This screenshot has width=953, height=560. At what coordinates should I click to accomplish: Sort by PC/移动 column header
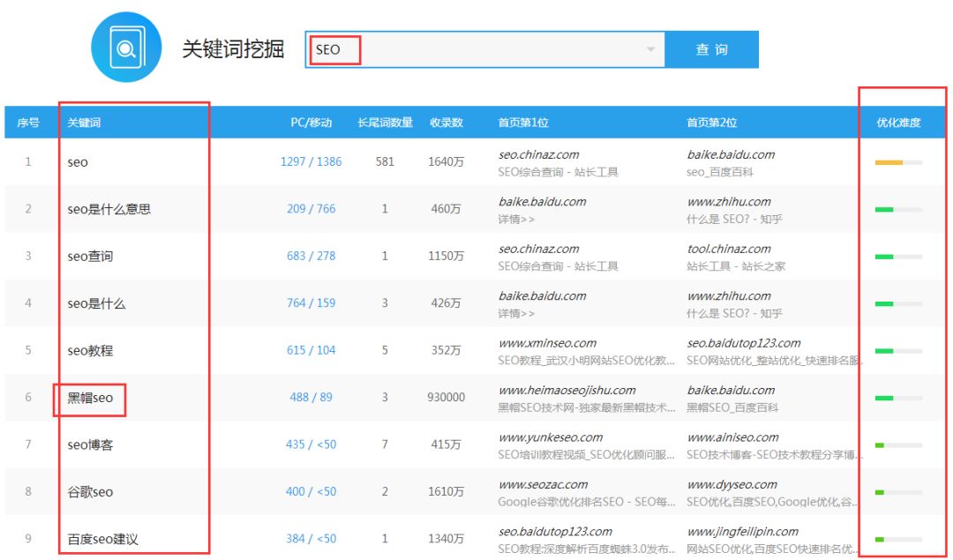pyautogui.click(x=311, y=123)
